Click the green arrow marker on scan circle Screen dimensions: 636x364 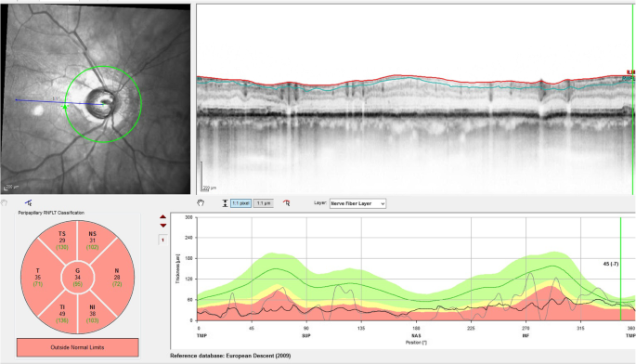click(65, 106)
